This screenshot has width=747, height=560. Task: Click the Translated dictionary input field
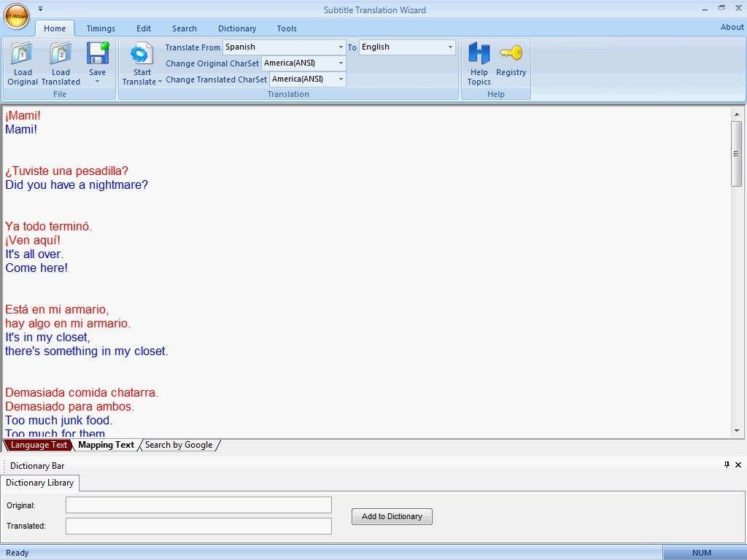point(198,526)
